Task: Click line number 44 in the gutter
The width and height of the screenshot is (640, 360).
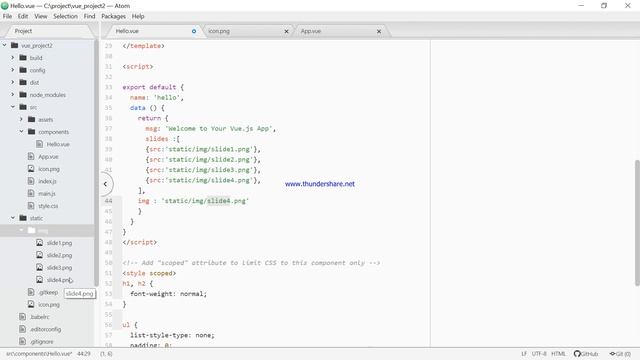Action: 108,200
